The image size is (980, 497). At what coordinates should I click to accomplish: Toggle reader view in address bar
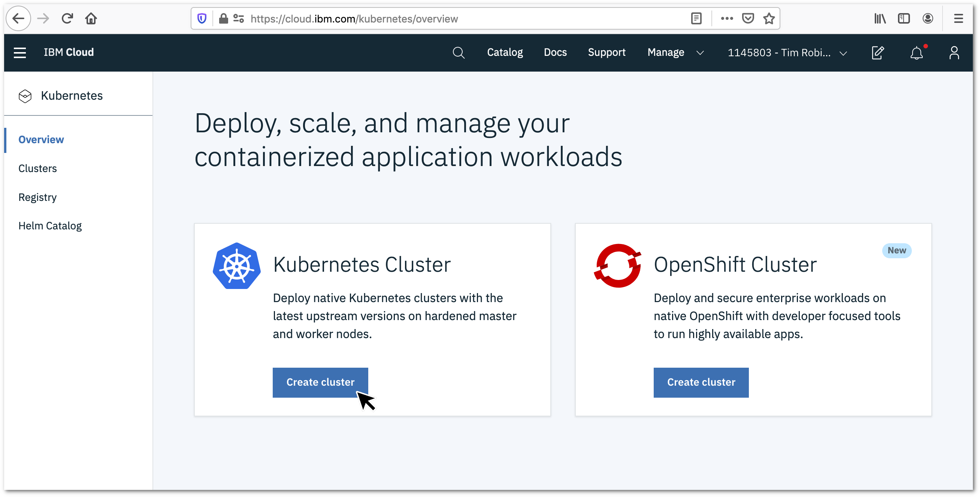pos(696,18)
